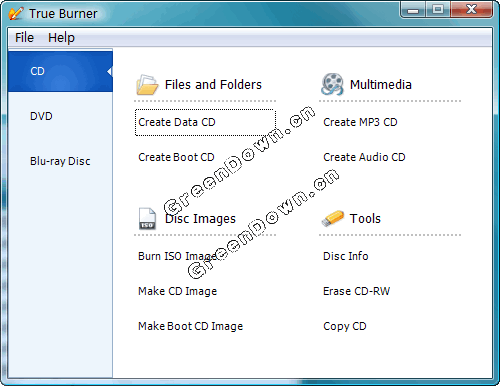The width and height of the screenshot is (500, 386).
Task: Select Burn ISO Image
Action: pos(178,256)
